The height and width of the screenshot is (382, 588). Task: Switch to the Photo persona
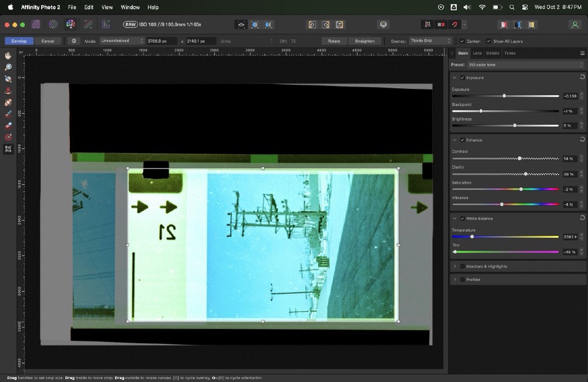pos(36,24)
